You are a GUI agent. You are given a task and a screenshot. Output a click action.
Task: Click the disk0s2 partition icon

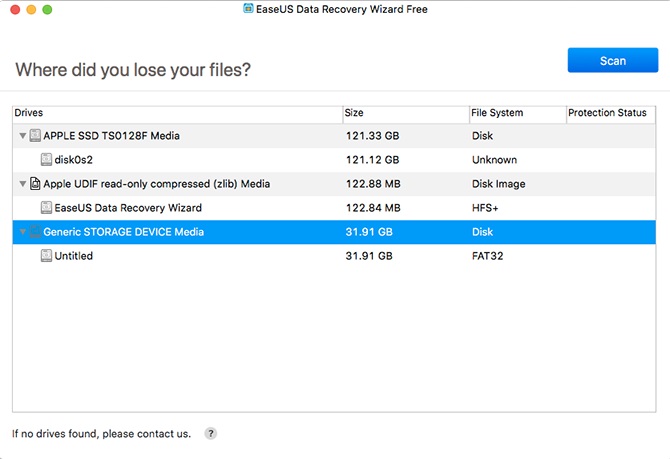[x=46, y=159]
